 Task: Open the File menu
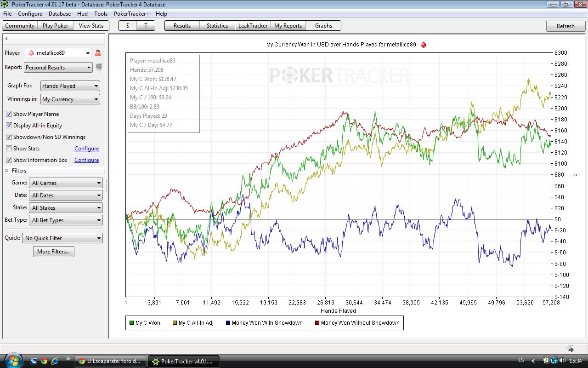pyautogui.click(x=7, y=14)
